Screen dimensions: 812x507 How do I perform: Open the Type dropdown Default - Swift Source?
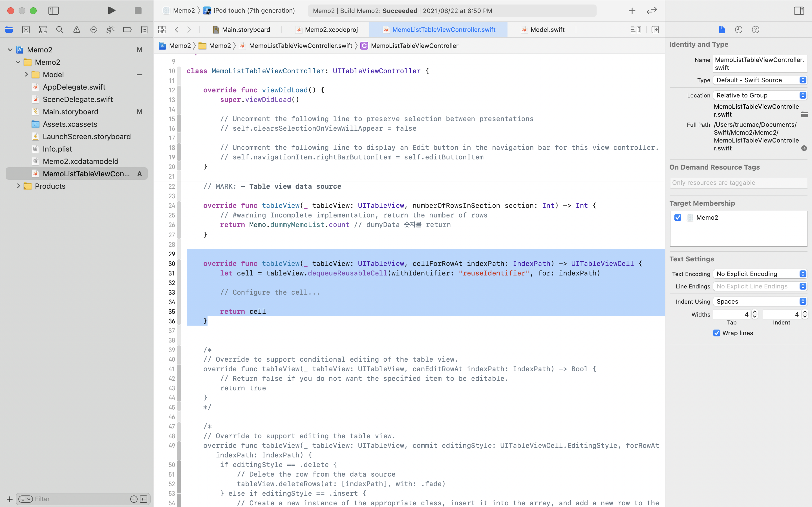click(x=760, y=80)
